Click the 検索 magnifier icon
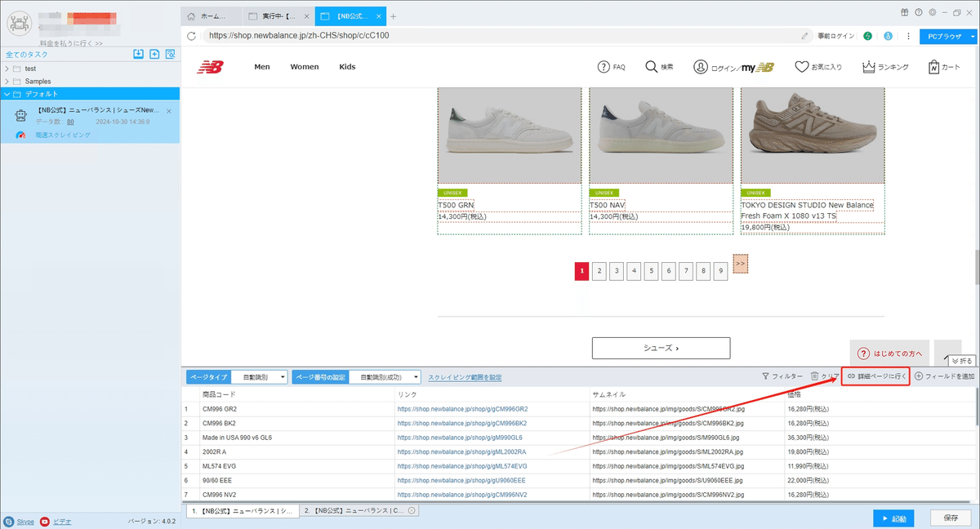 coord(651,67)
